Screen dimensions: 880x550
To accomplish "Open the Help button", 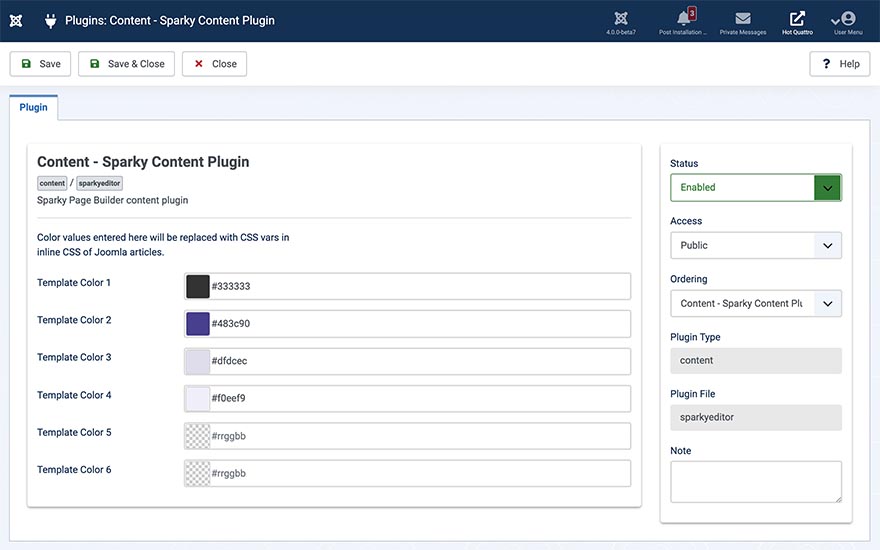I will pyautogui.click(x=840, y=64).
